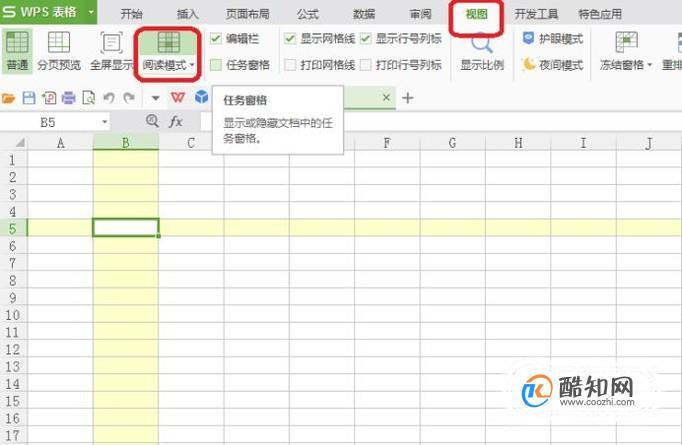Add a new document tab with plus
Screen dimensions: 682x445
(x=408, y=98)
